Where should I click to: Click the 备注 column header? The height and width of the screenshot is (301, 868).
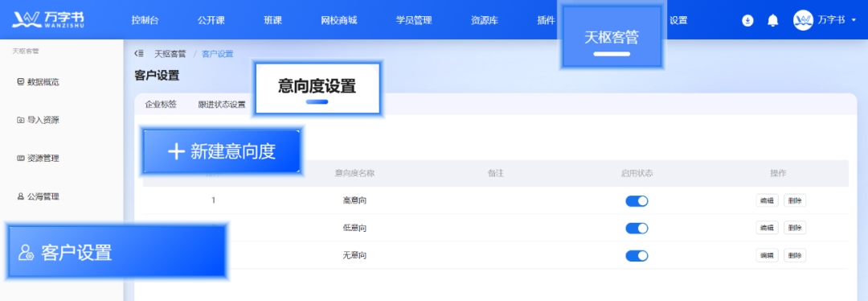click(x=495, y=173)
